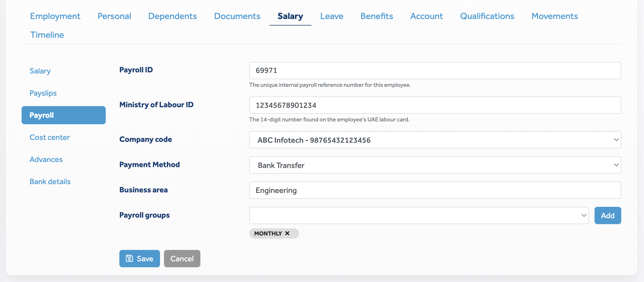Open the Documents tab
644x282 pixels.
237,16
